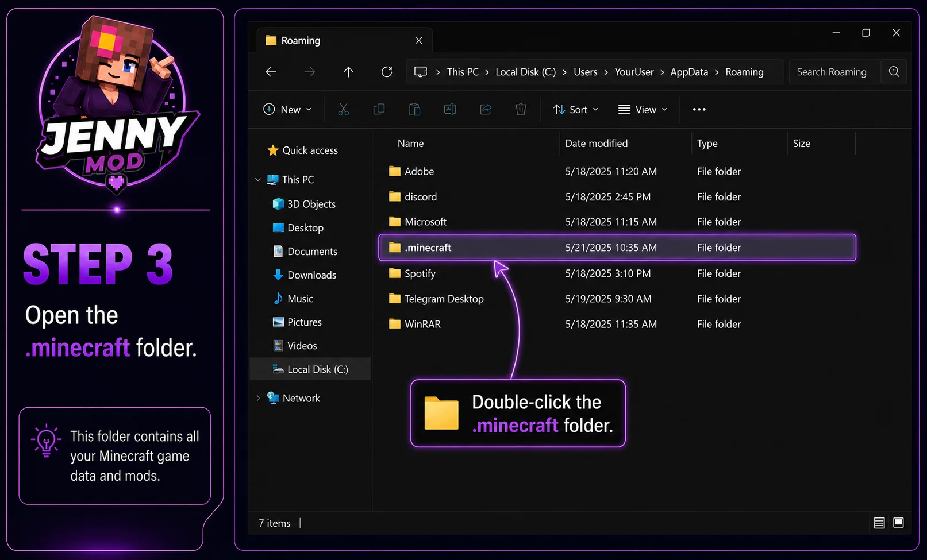Screen dimensions: 927x560
Task: Sort by the Name column header
Action: [410, 144]
